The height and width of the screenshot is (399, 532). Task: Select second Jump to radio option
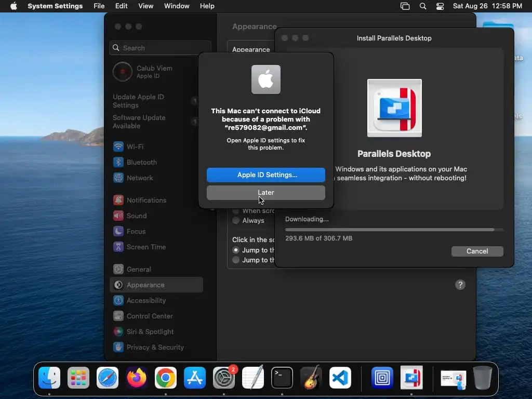(236, 260)
